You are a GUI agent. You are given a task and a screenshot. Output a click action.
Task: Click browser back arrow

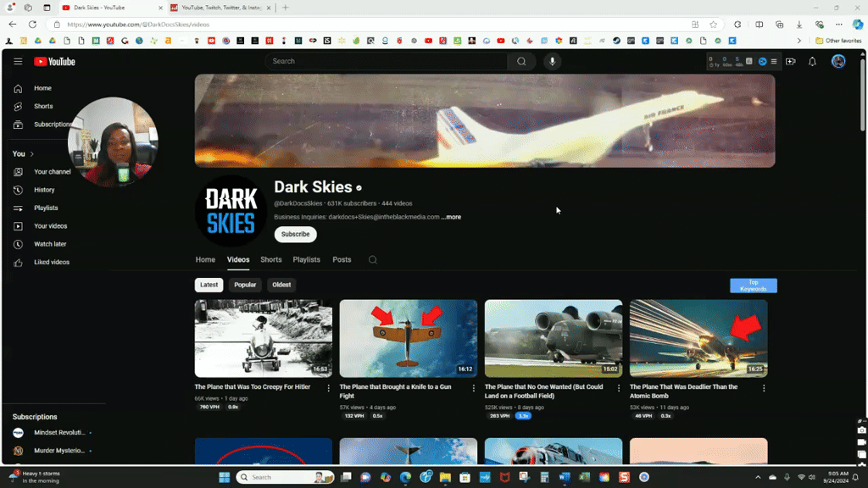pos(12,25)
